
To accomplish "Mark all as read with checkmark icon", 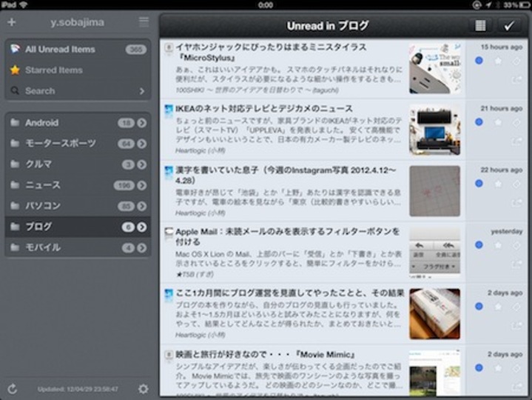I will coord(509,26).
